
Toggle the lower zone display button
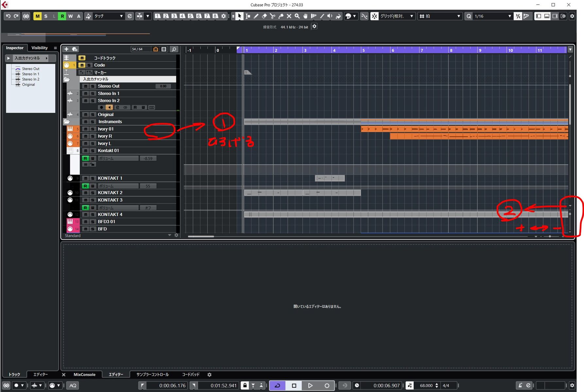click(x=547, y=16)
